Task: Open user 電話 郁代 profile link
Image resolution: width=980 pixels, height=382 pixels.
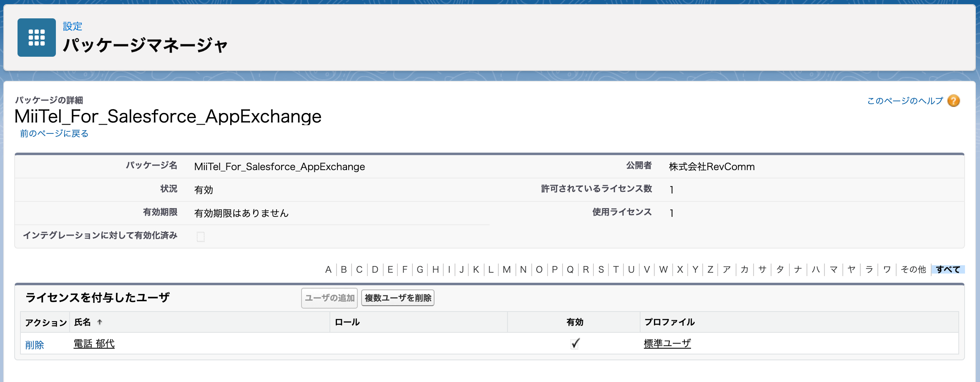Action: [x=94, y=344]
